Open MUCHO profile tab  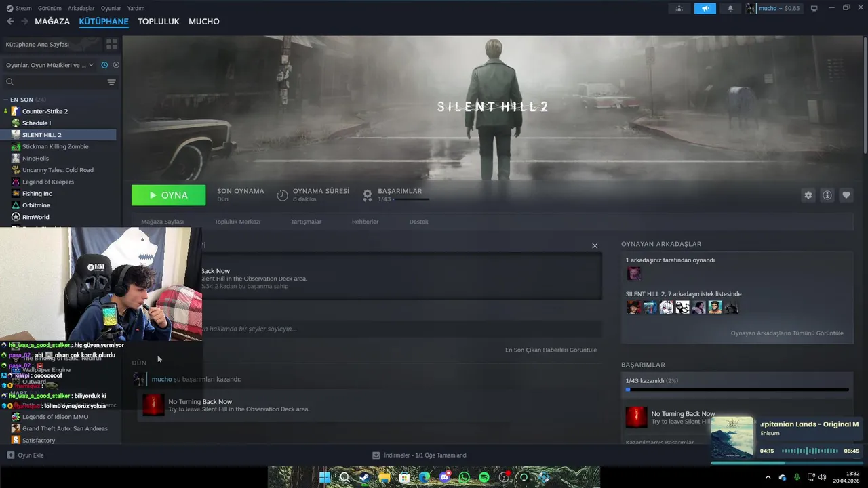click(x=204, y=22)
